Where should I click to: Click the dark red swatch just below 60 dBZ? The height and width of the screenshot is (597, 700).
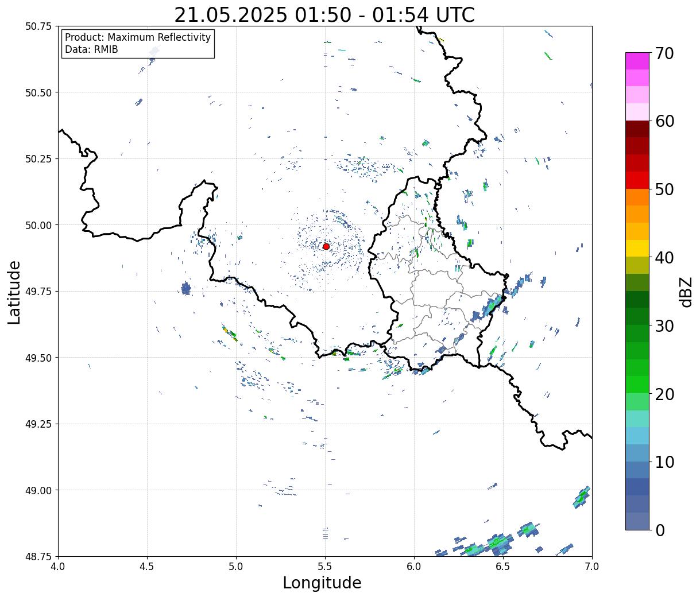[x=637, y=129]
